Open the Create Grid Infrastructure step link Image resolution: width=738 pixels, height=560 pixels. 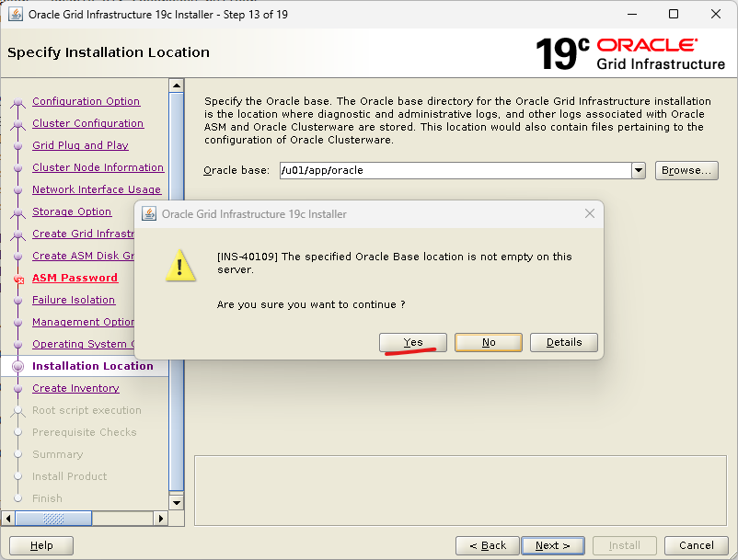(84, 234)
